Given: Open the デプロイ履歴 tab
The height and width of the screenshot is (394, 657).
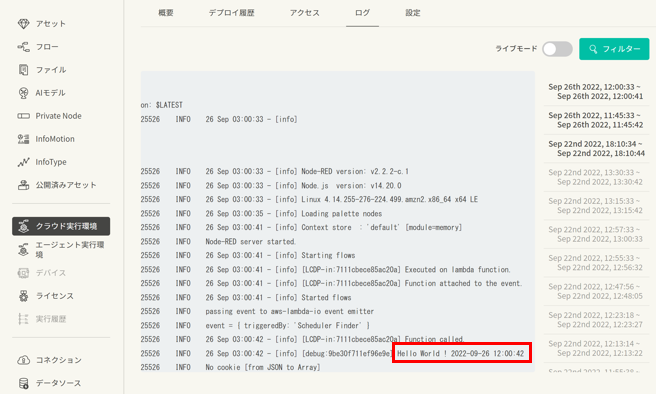Looking at the screenshot, I should tap(232, 13).
